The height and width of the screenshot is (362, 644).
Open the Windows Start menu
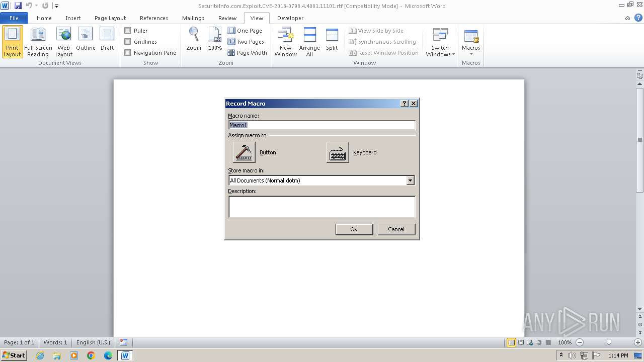click(14, 355)
